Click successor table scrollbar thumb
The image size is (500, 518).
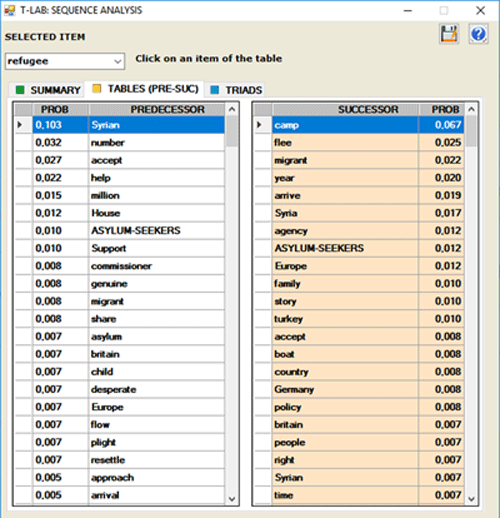pos(471,131)
